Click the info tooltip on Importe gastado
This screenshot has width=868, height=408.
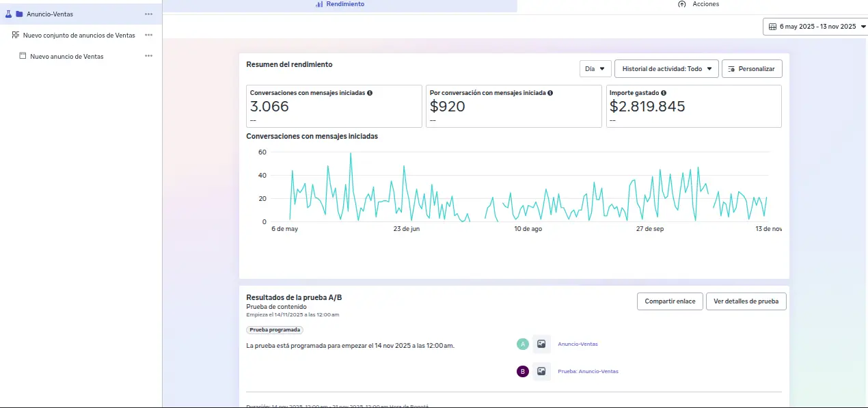663,92
